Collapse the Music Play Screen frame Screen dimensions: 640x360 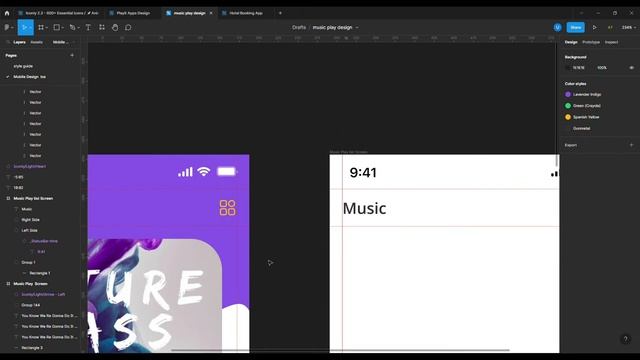tap(8, 284)
